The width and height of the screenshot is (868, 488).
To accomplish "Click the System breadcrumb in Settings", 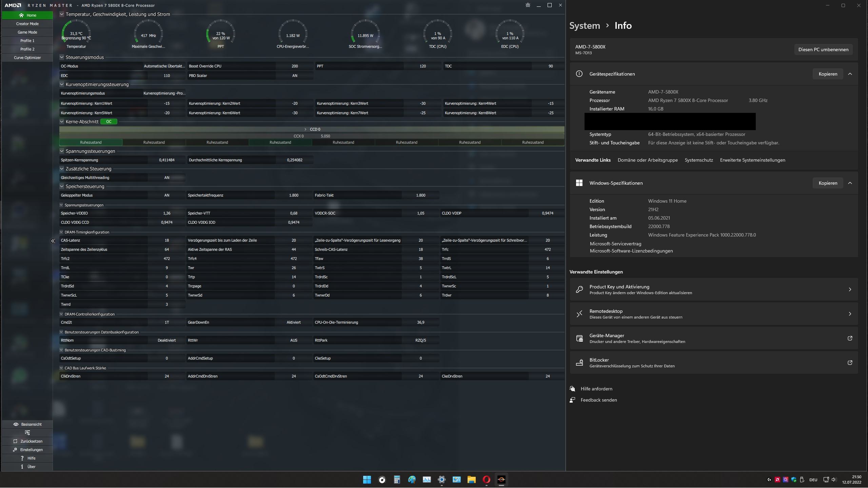I will [x=585, y=25].
